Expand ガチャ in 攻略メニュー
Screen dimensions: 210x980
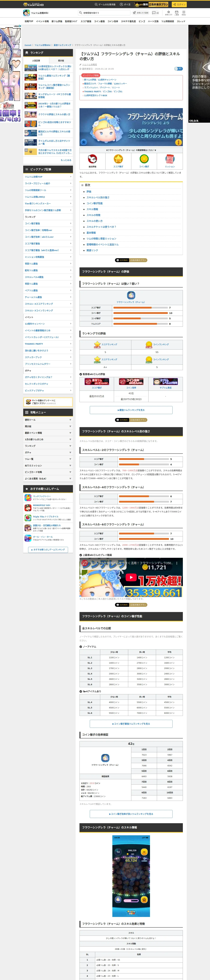(x=48, y=452)
